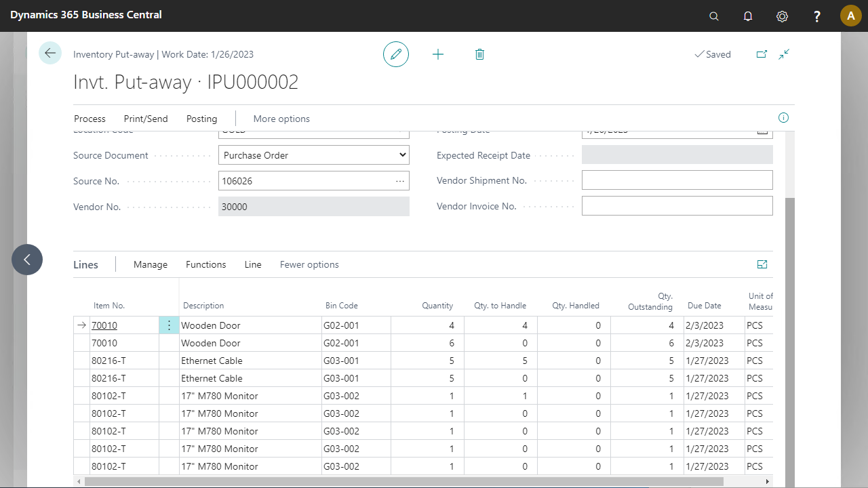Viewport: 868px width, 488px height.
Task: Delete the document with trash icon
Action: (479, 54)
